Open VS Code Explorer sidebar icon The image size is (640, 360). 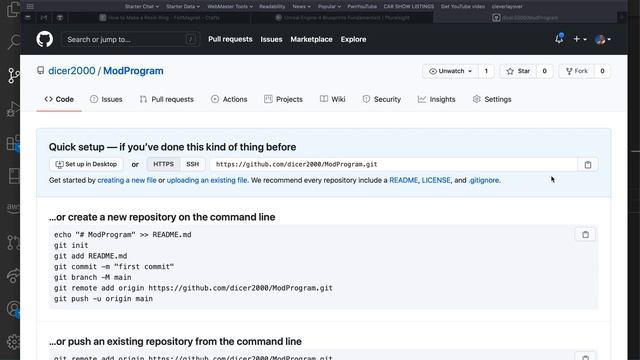tap(13, 9)
